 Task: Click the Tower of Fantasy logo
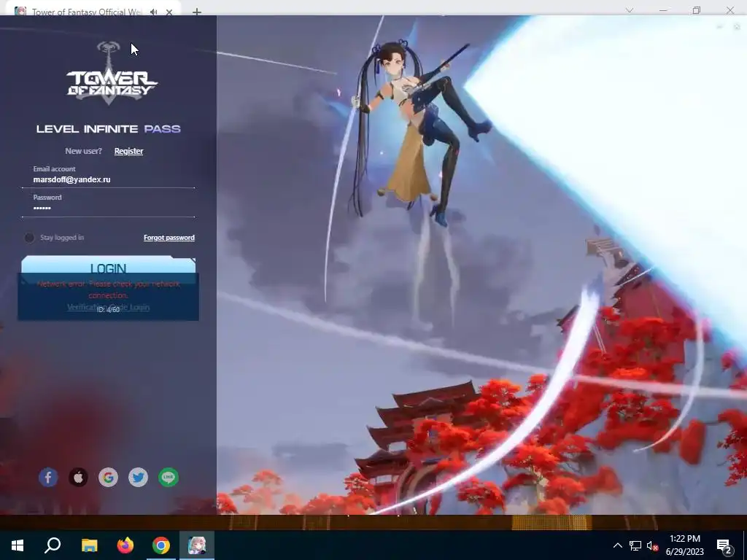111,73
